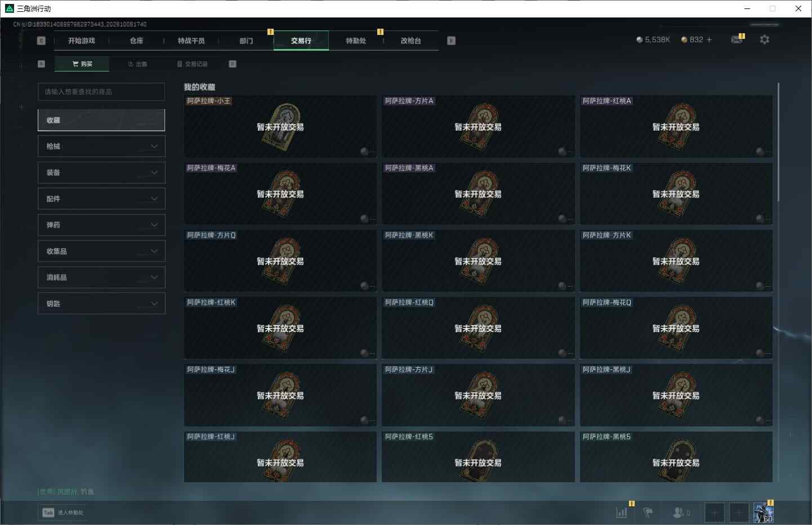This screenshot has height=525, width=812.
Task: Expand the 配件 category
Action: pyautogui.click(x=101, y=199)
